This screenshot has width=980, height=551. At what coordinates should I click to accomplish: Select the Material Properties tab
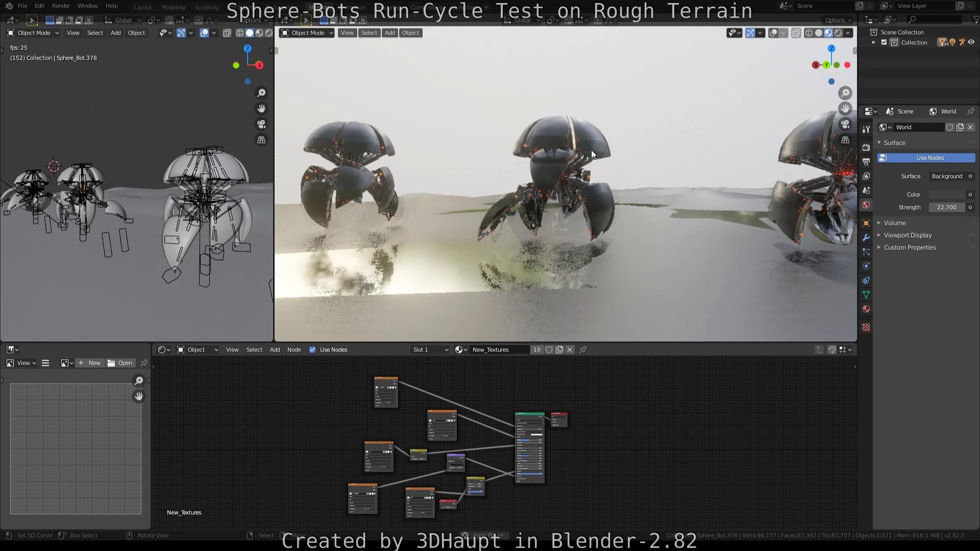pyautogui.click(x=866, y=309)
